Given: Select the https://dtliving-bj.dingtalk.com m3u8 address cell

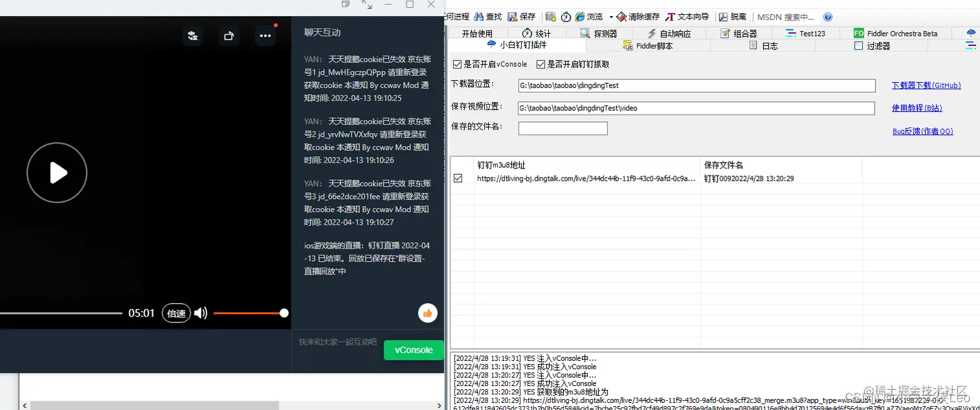Looking at the screenshot, I should (587, 178).
